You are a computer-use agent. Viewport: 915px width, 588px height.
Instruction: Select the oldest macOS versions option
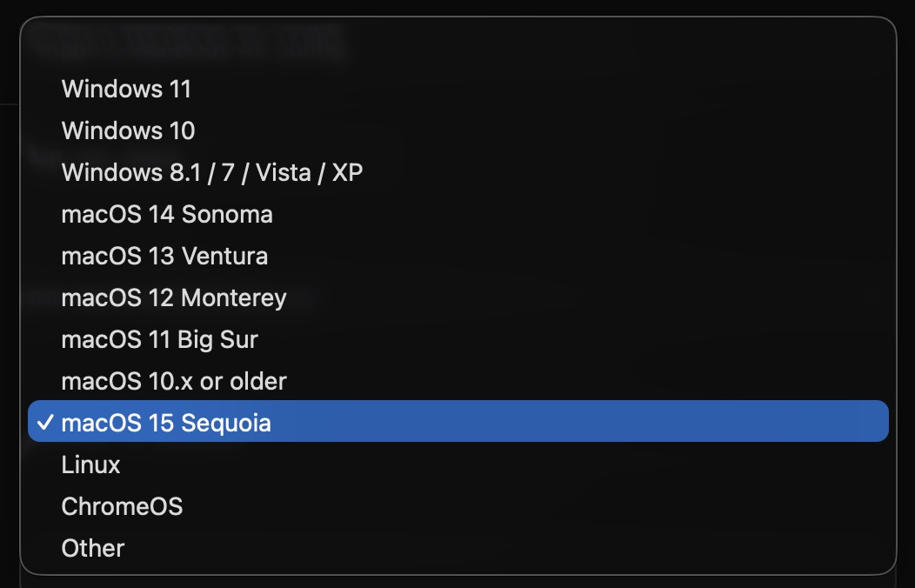pos(174,381)
